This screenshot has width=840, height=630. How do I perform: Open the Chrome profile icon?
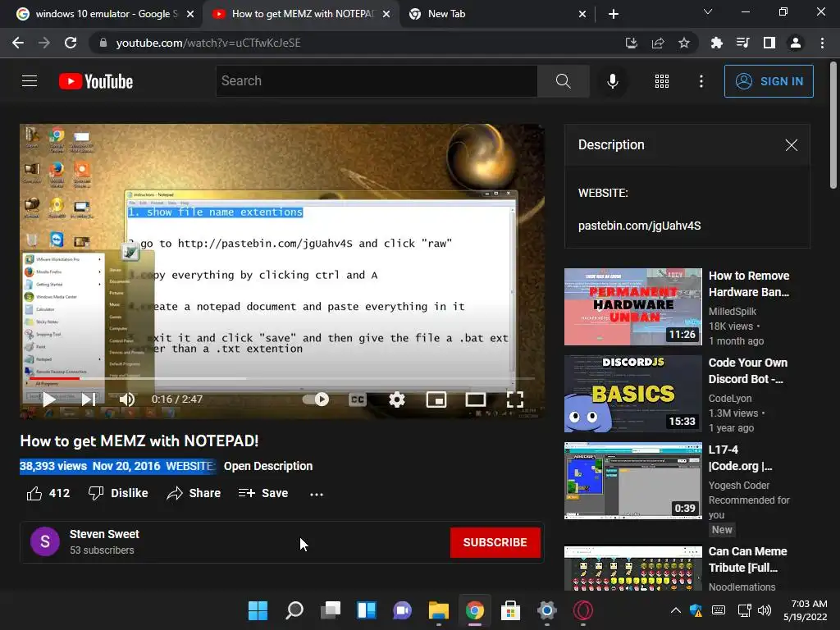click(x=796, y=43)
